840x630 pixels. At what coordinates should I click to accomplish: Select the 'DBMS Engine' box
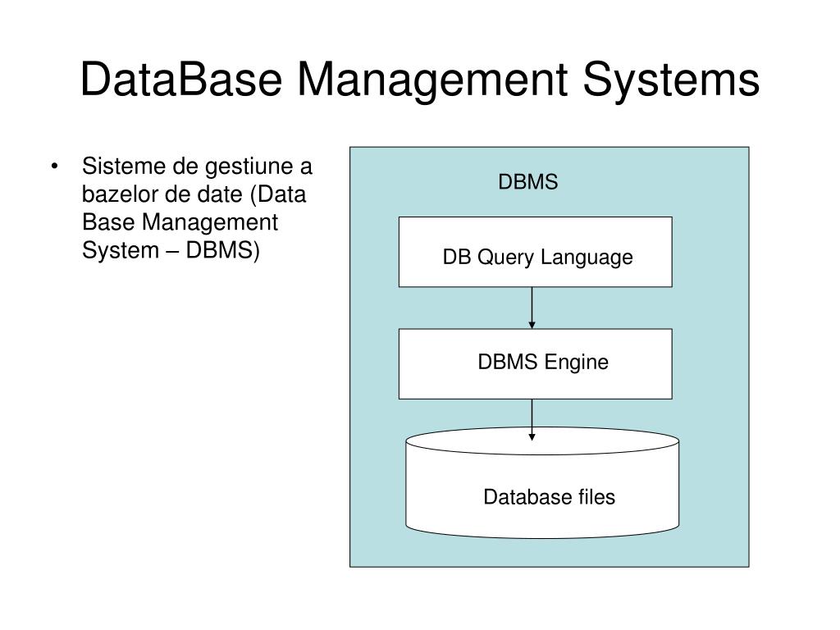coord(535,363)
